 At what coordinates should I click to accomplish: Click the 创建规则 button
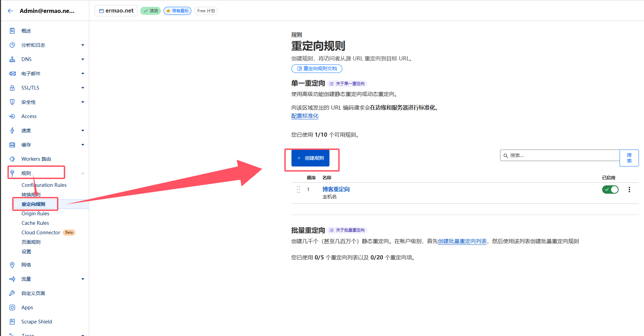tap(310, 158)
